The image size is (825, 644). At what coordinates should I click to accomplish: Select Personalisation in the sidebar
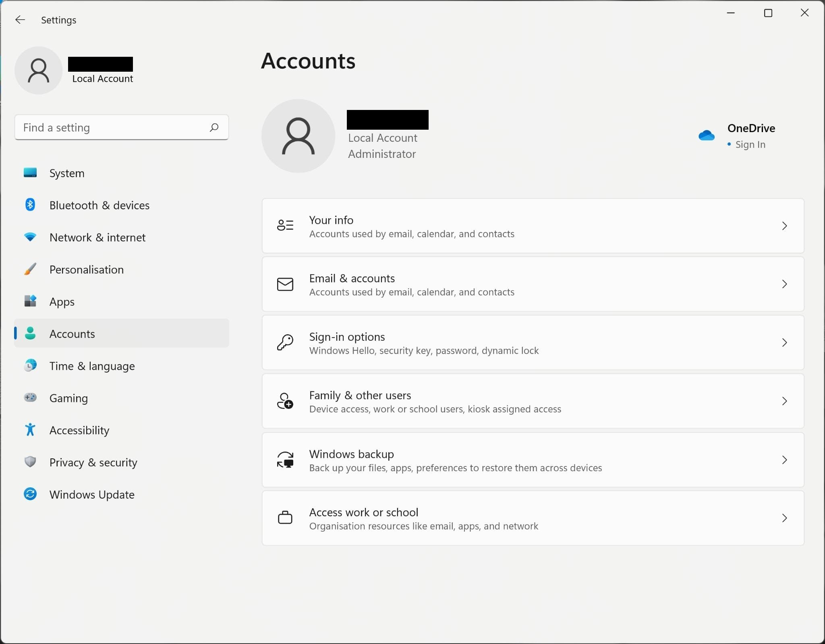86,270
